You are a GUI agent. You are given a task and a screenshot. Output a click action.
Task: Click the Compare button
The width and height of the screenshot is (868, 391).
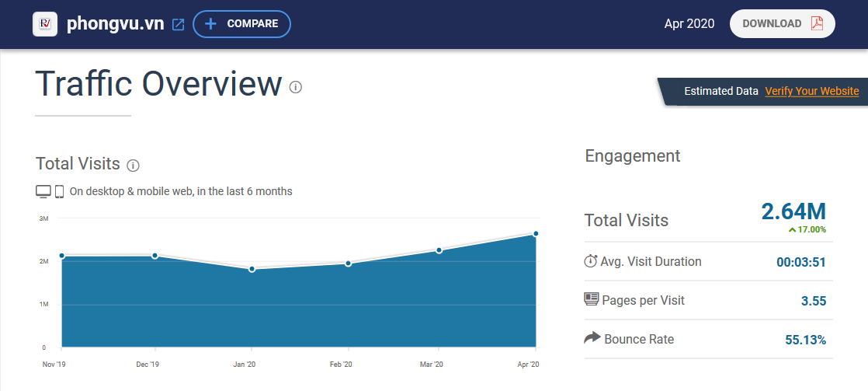tap(241, 24)
